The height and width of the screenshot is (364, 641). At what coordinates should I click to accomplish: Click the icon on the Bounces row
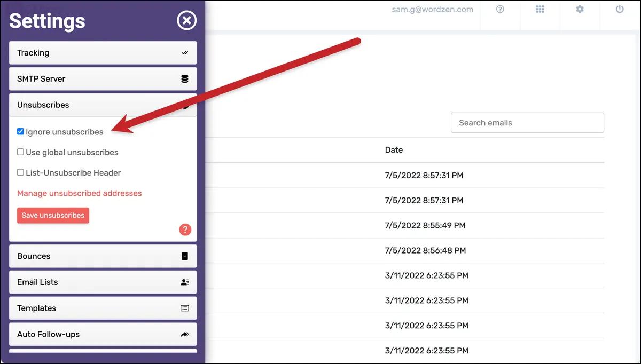[x=185, y=256]
